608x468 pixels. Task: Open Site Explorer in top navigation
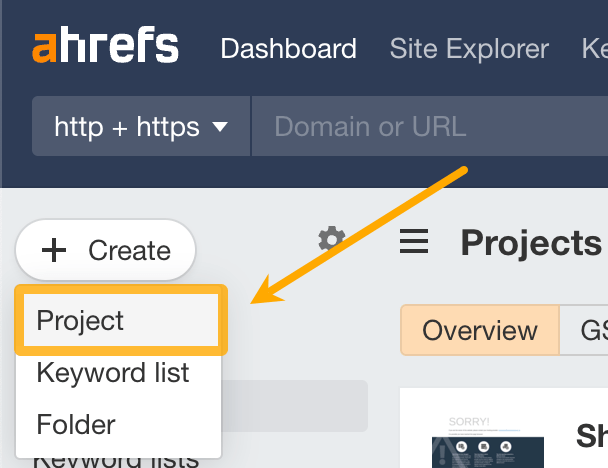(469, 49)
